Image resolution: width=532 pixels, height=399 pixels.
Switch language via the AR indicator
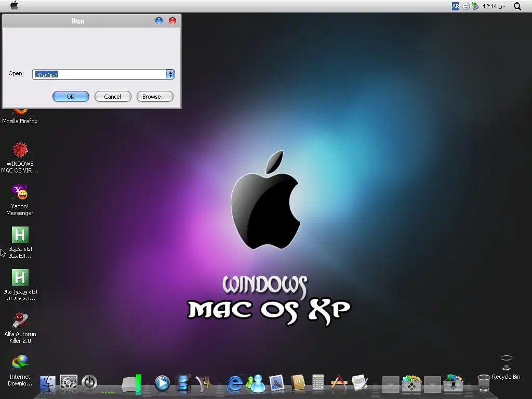tap(455, 6)
